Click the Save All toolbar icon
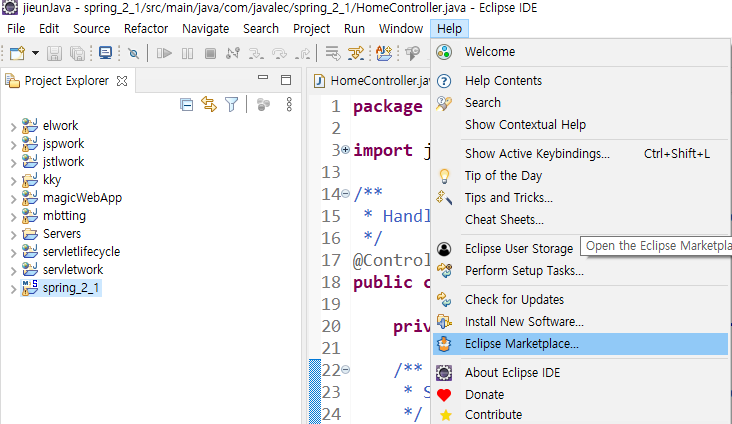Viewport: 732px width, 424px height. (77, 53)
